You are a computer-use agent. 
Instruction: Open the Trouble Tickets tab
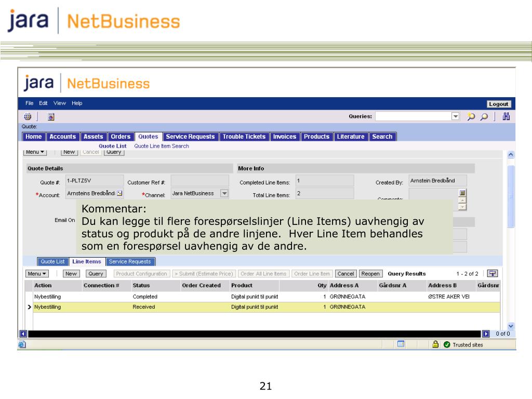[x=244, y=137]
